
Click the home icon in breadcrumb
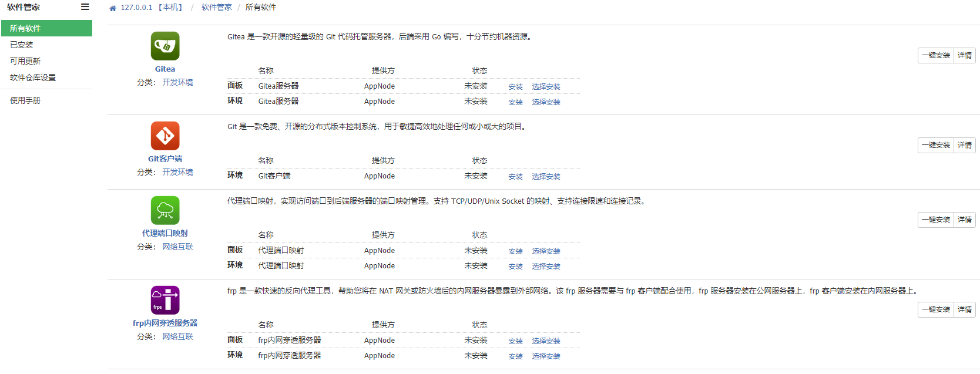(x=113, y=8)
